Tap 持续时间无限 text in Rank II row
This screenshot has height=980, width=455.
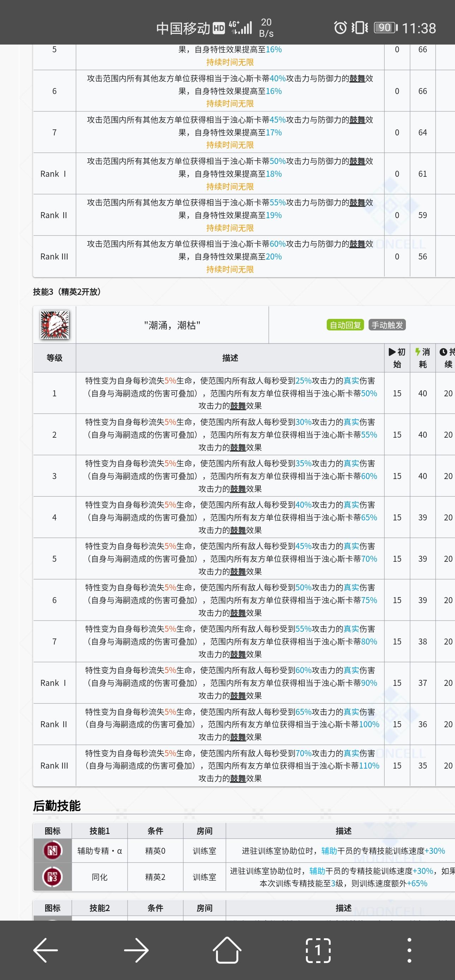pos(230,228)
